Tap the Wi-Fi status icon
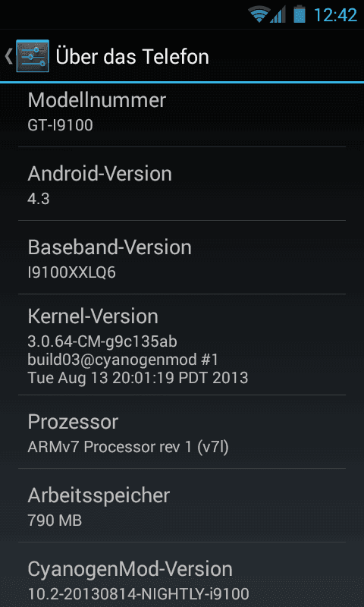 tap(259, 15)
